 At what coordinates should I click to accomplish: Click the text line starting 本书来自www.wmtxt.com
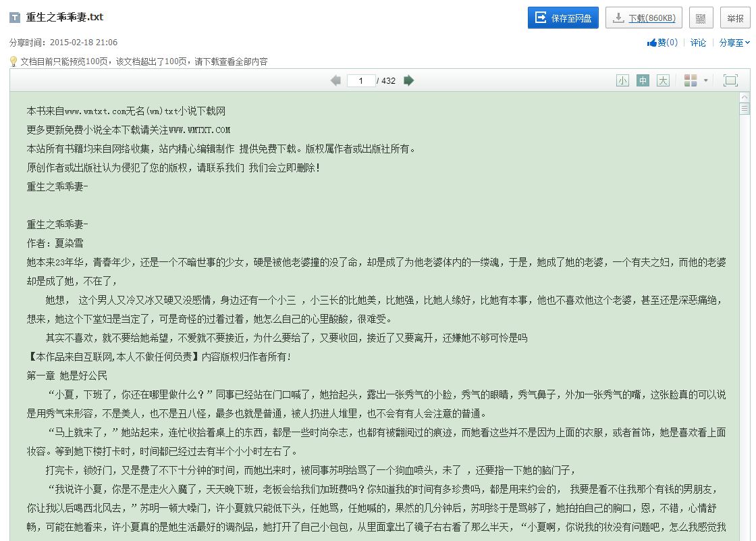[x=126, y=111]
